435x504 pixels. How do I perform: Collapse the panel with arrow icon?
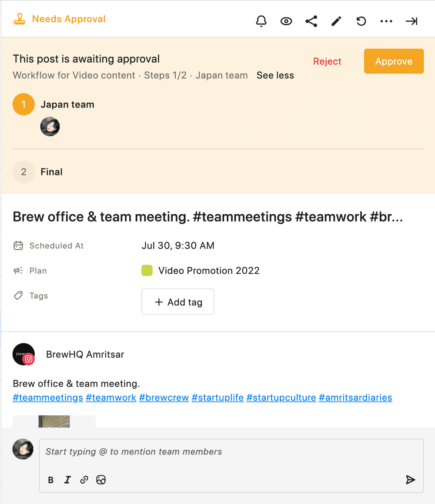pyautogui.click(x=412, y=21)
